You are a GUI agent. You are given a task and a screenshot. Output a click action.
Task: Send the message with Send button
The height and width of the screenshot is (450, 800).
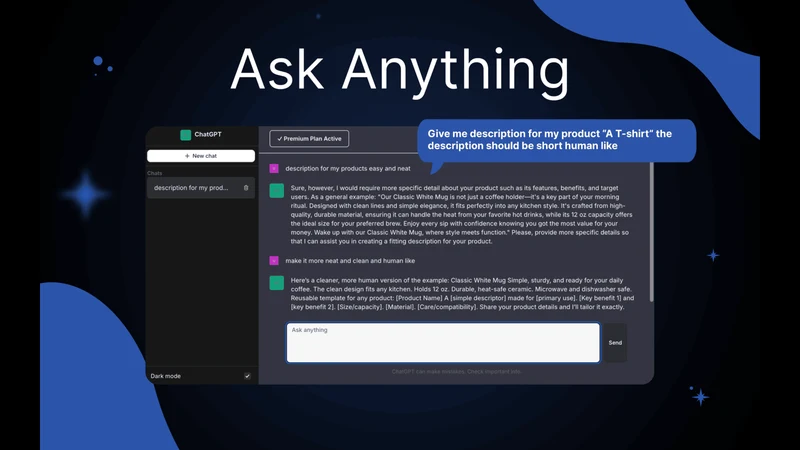point(615,342)
